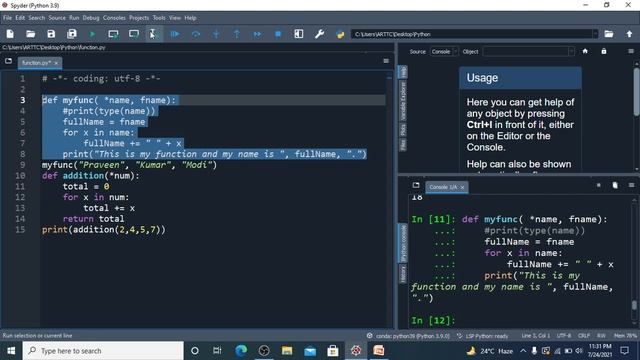Step into function debug icon

click(x=216, y=34)
